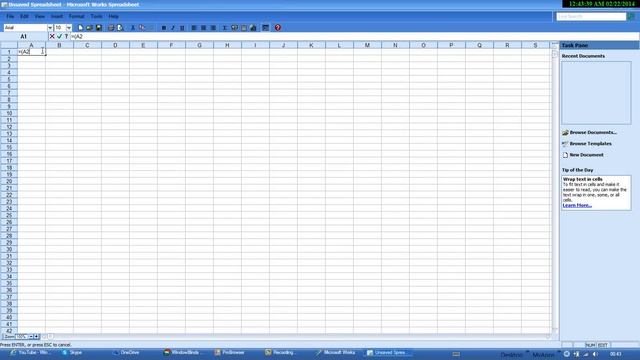Click the Print Preview toolbar icon
This screenshot has height=360, width=640.
(120, 28)
